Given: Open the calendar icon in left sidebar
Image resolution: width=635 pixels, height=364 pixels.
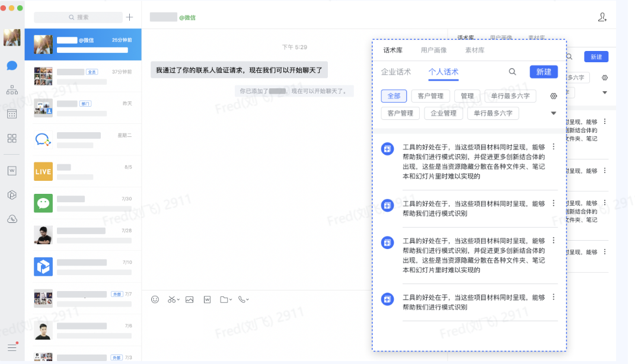Looking at the screenshot, I should point(12,114).
